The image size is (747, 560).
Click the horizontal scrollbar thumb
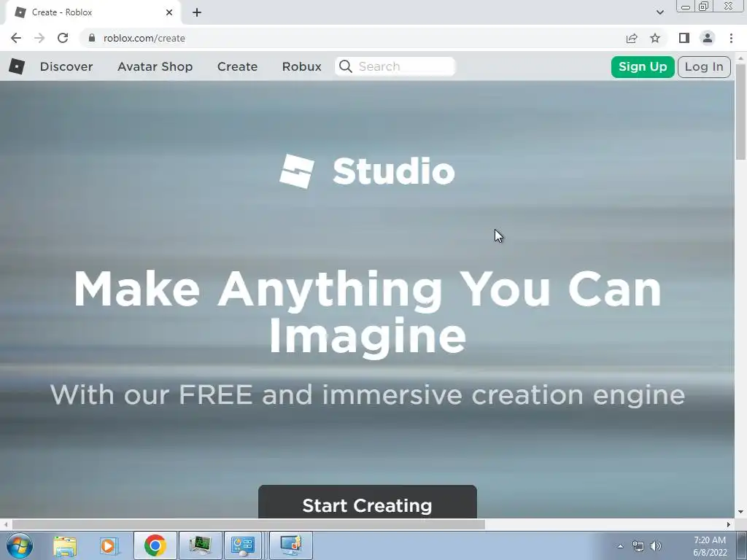tap(248, 524)
